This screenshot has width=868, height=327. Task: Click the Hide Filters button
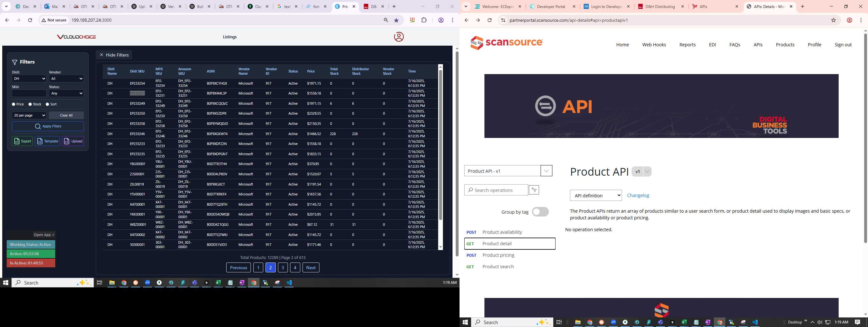pos(114,55)
